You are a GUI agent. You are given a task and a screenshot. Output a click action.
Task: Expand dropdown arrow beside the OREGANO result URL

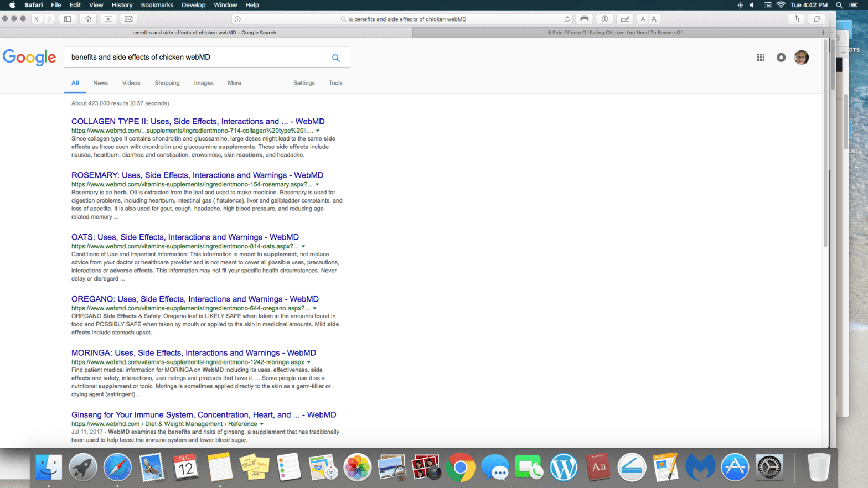coord(314,309)
